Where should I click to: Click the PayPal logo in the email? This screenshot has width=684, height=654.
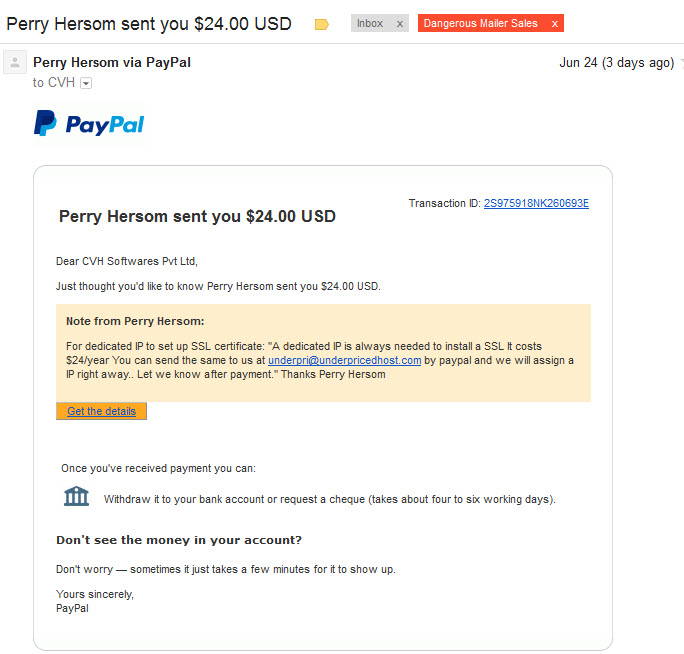(x=89, y=124)
